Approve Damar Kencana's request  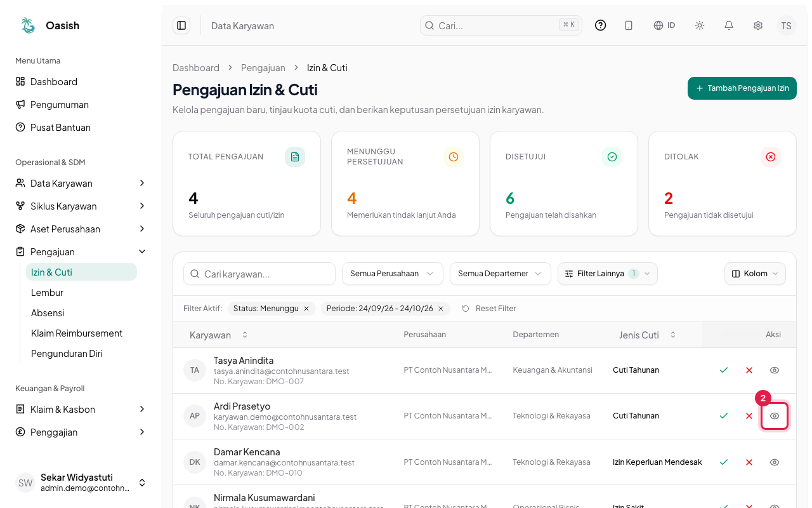tap(724, 462)
